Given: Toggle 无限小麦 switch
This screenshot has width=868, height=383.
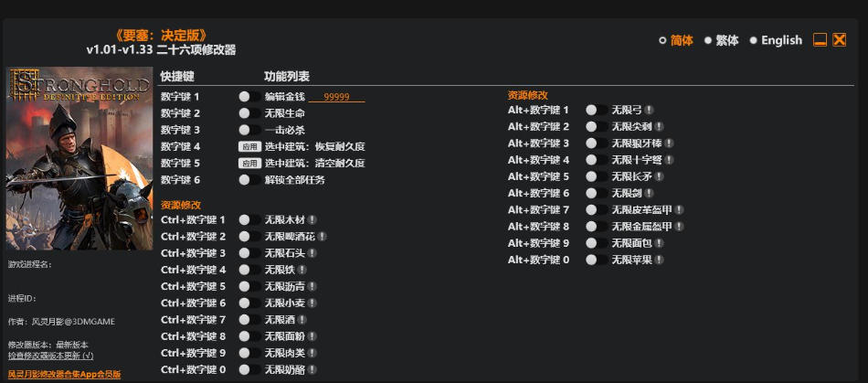Looking at the screenshot, I should coord(249,303).
